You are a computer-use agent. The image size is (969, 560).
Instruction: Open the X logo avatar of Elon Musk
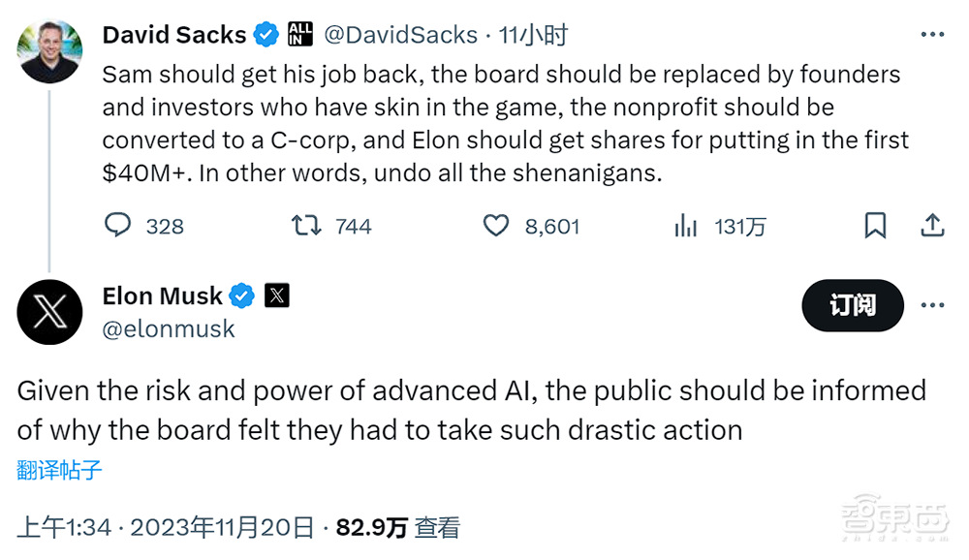(x=49, y=312)
